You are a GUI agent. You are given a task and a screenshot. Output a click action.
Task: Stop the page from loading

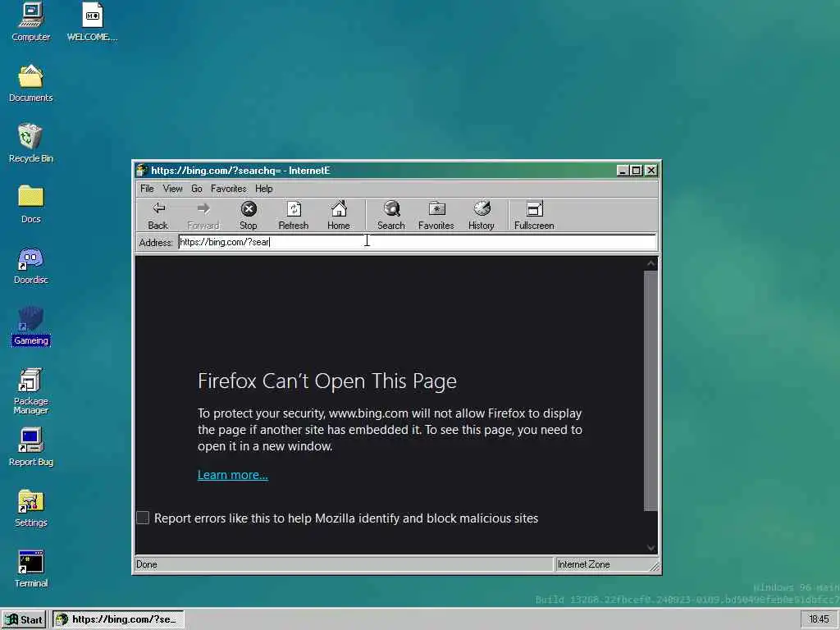248,216
